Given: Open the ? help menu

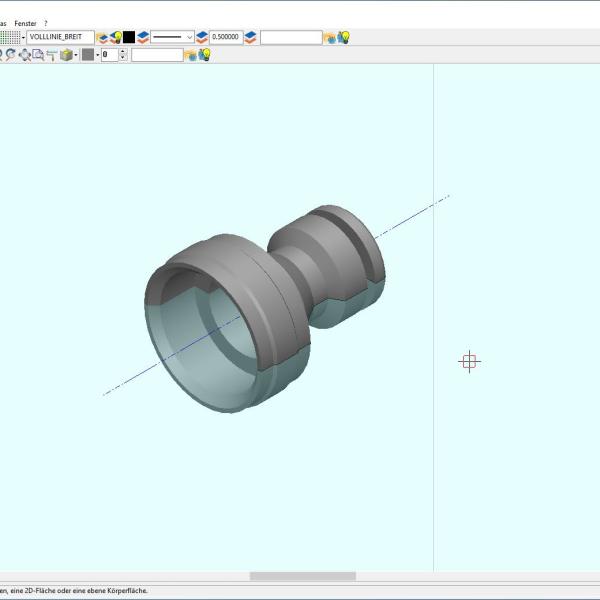Looking at the screenshot, I should (x=46, y=23).
